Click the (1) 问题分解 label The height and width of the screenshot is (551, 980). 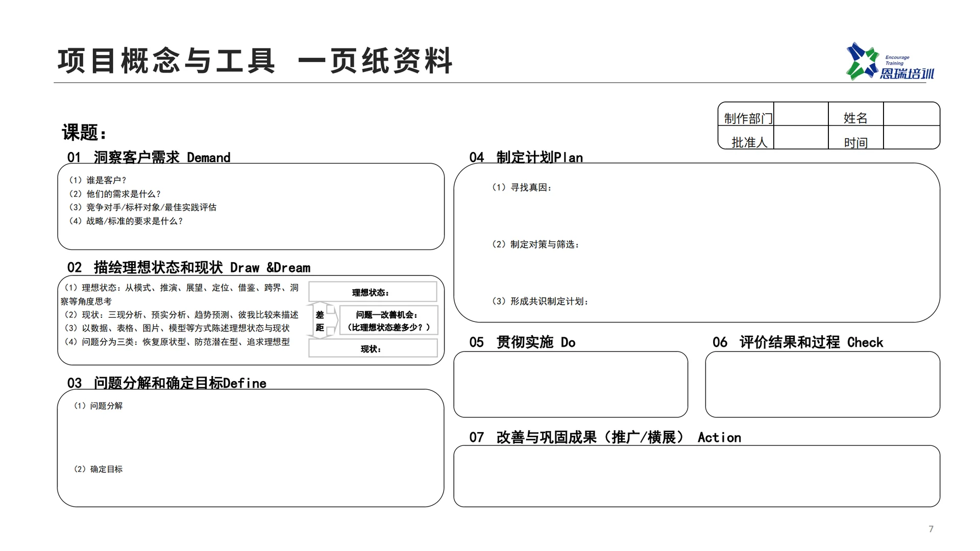[98, 406]
